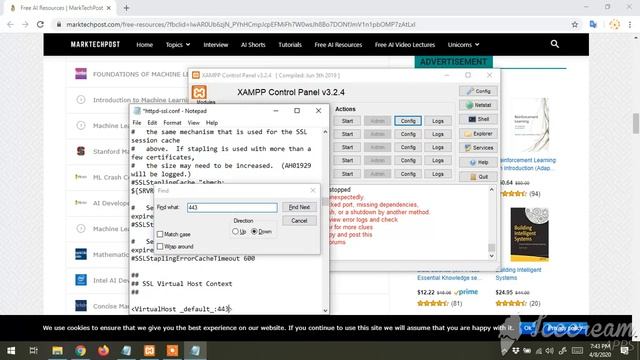This screenshot has width=640, height=360.
Task: Click the XAMPP orange logo icon
Action: (x=199, y=92)
